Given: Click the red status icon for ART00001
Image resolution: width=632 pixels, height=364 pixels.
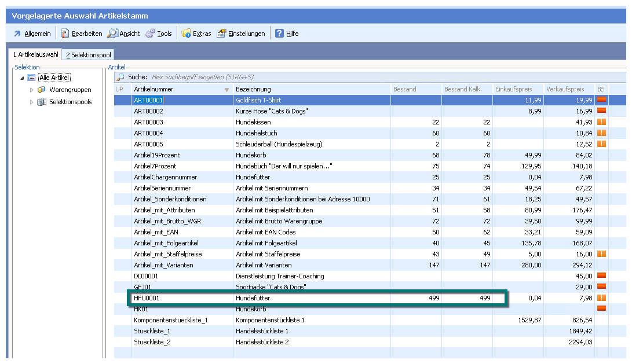Looking at the screenshot, I should click(x=601, y=100).
